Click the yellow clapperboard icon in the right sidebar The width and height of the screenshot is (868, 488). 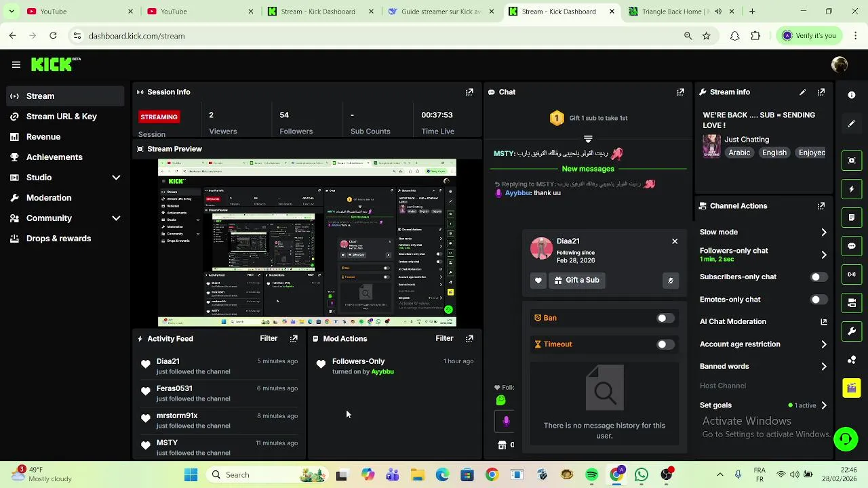tap(852, 388)
